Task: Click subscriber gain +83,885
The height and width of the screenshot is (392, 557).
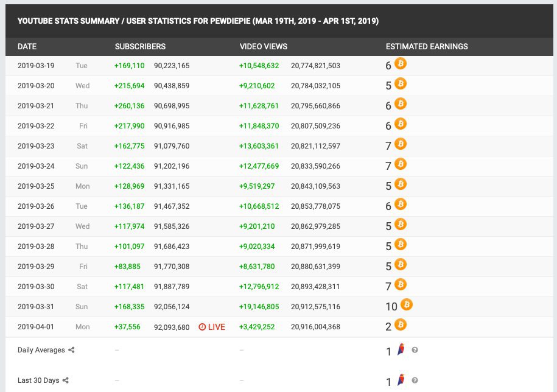Action: [127, 267]
